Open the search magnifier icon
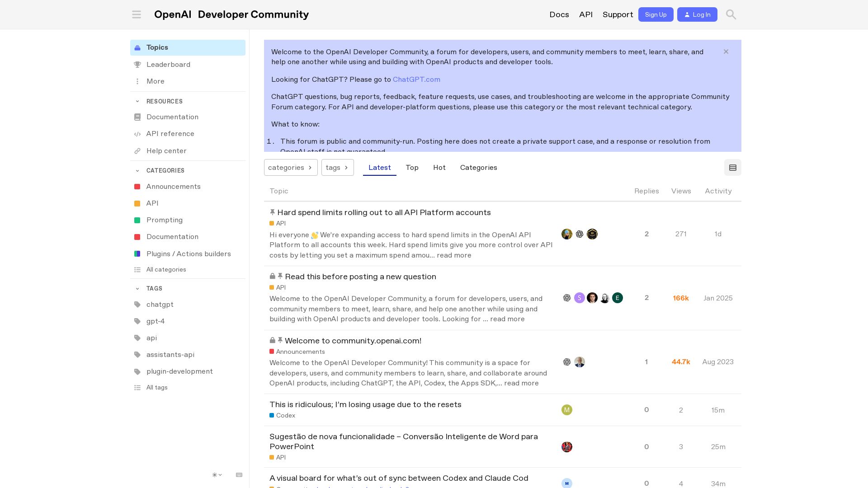 click(731, 14)
